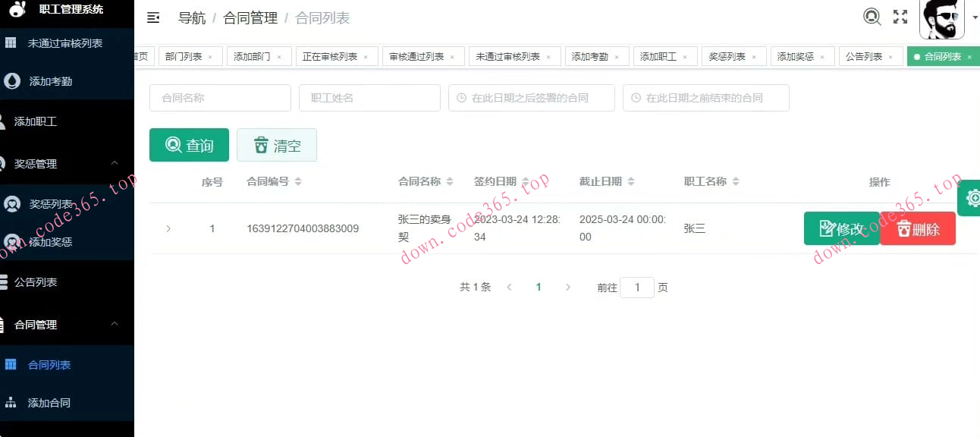Click the 合同名称 search input field
This screenshot has height=437, width=980.
pos(220,98)
